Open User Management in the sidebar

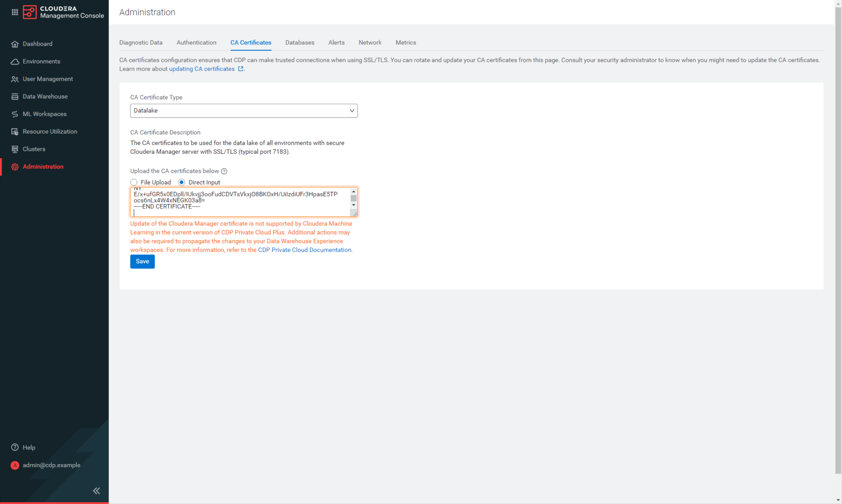pos(48,79)
